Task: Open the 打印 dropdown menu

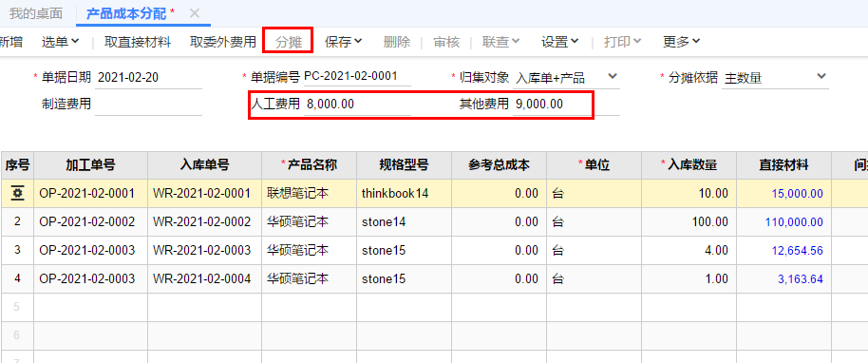Action: pos(623,42)
